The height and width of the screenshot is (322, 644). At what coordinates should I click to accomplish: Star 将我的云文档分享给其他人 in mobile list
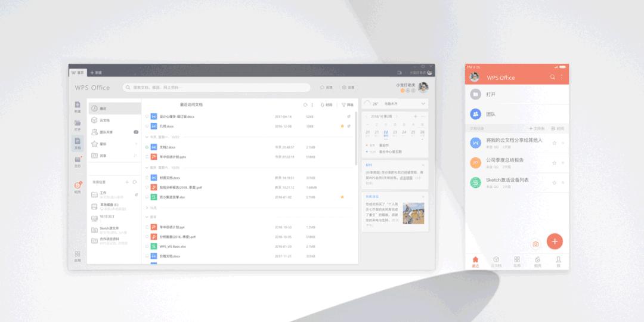pos(554,143)
